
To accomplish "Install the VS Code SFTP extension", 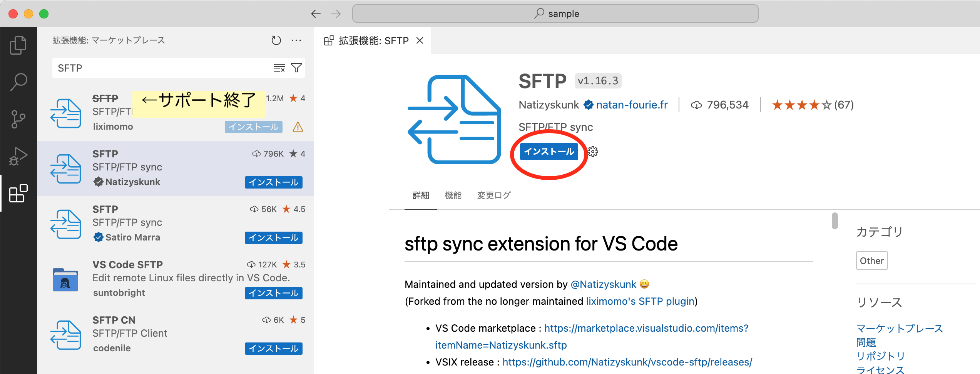I will (274, 293).
